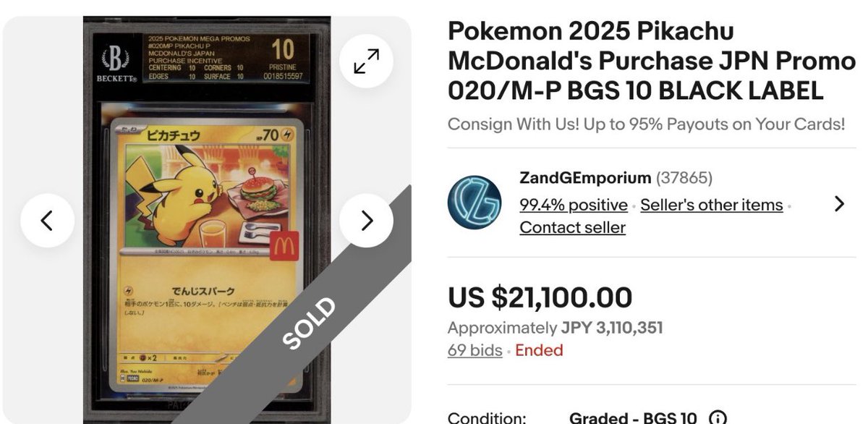Go to the previous listing photo
Screen dimensions: 868x424
pyautogui.click(x=47, y=220)
